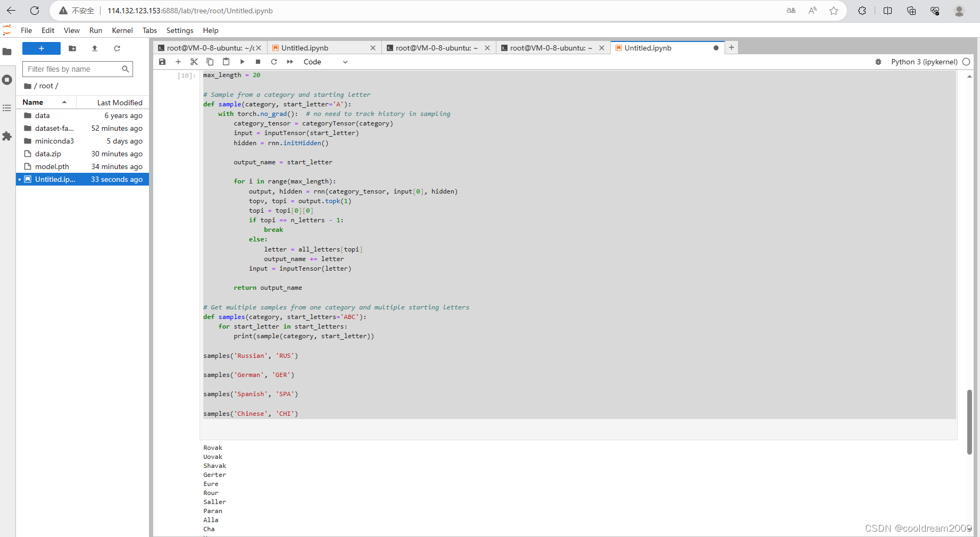Viewport: 980px width, 537px height.
Task: Click the kernel status circle indicator
Action: tap(966, 62)
